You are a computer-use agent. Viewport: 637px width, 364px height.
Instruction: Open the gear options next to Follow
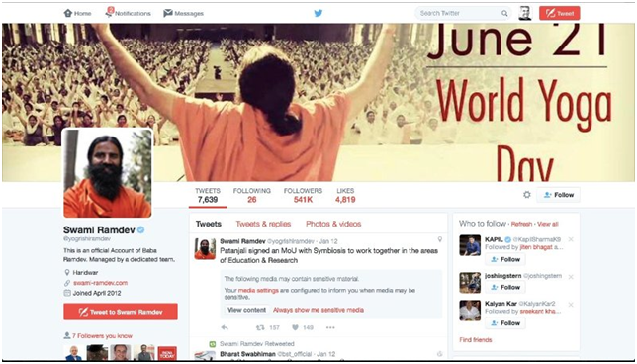(x=527, y=195)
